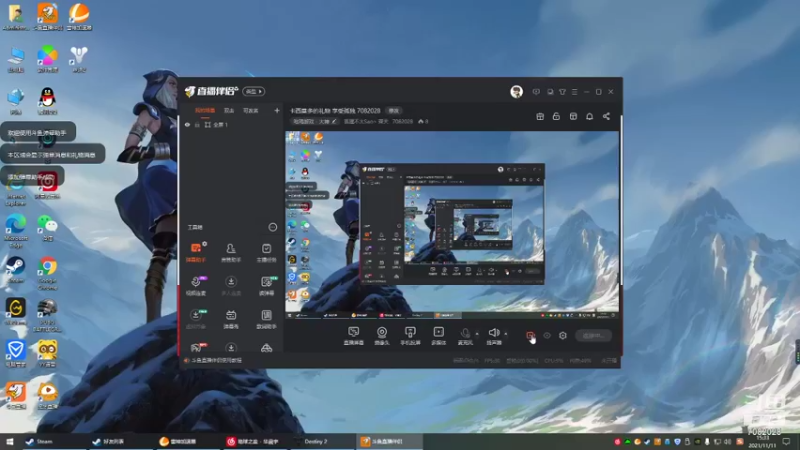Toggle lock on 全屏 1 source

pyautogui.click(x=197, y=124)
